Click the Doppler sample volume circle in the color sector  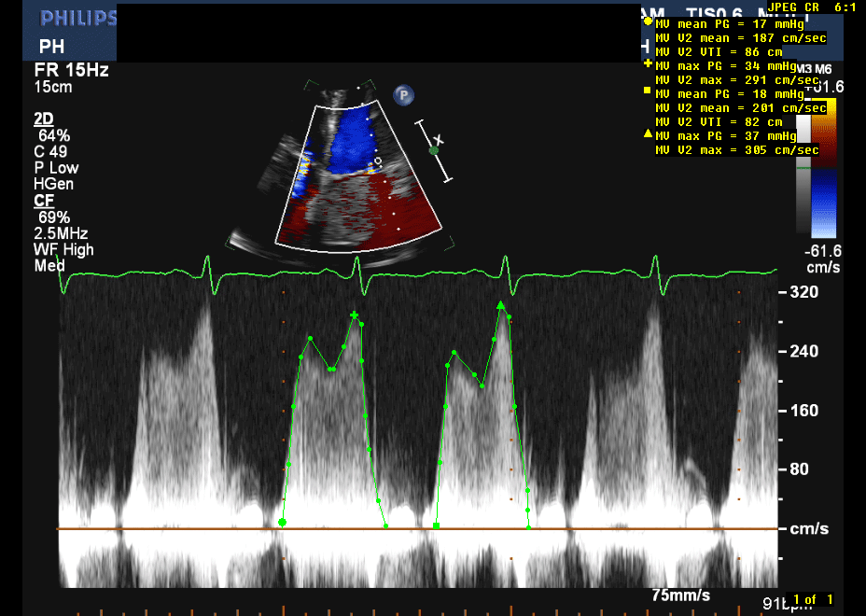pyautogui.click(x=378, y=161)
